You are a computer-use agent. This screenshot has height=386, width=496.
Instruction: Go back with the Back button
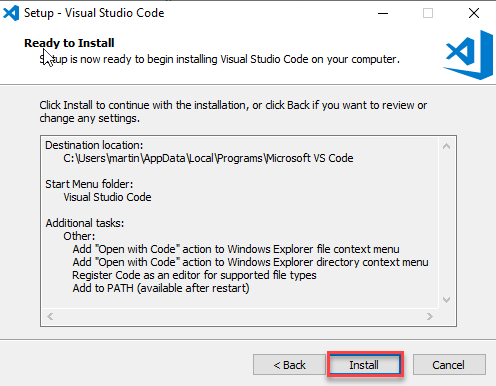coord(289,365)
